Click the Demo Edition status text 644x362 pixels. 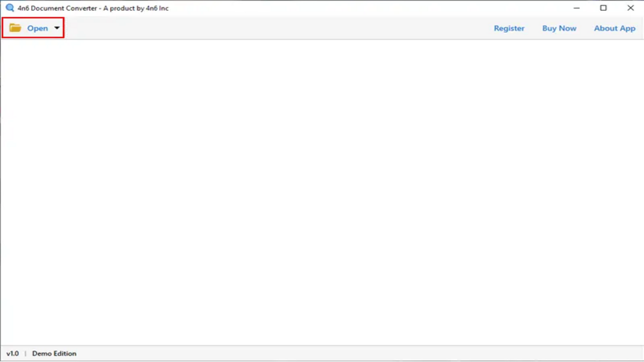[x=54, y=353]
